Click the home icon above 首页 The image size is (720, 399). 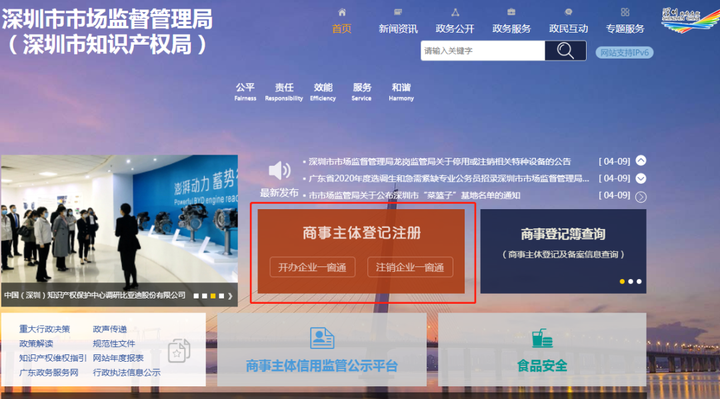coord(342,12)
